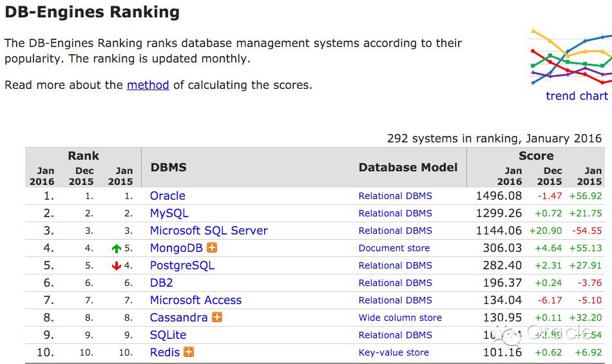612x364 pixels.
Task: Click the plus icon beside Redis
Action: click(189, 352)
